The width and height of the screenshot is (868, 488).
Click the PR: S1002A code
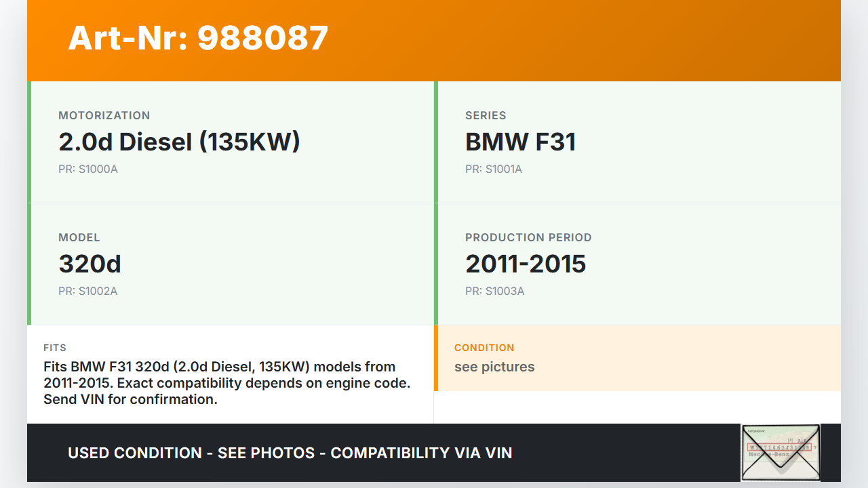tap(88, 291)
